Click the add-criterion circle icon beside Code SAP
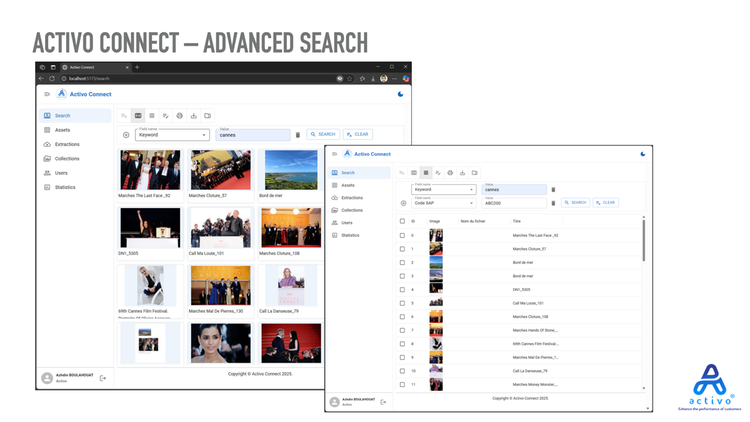Screen dimensions: 750x422 click(x=403, y=203)
